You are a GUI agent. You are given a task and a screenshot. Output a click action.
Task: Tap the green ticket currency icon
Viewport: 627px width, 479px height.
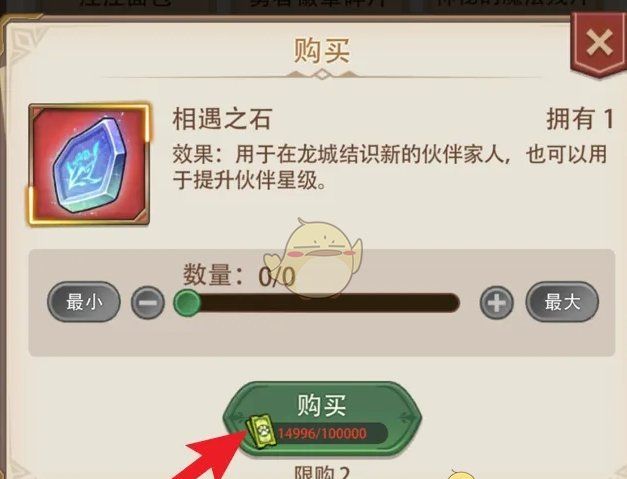pos(261,432)
